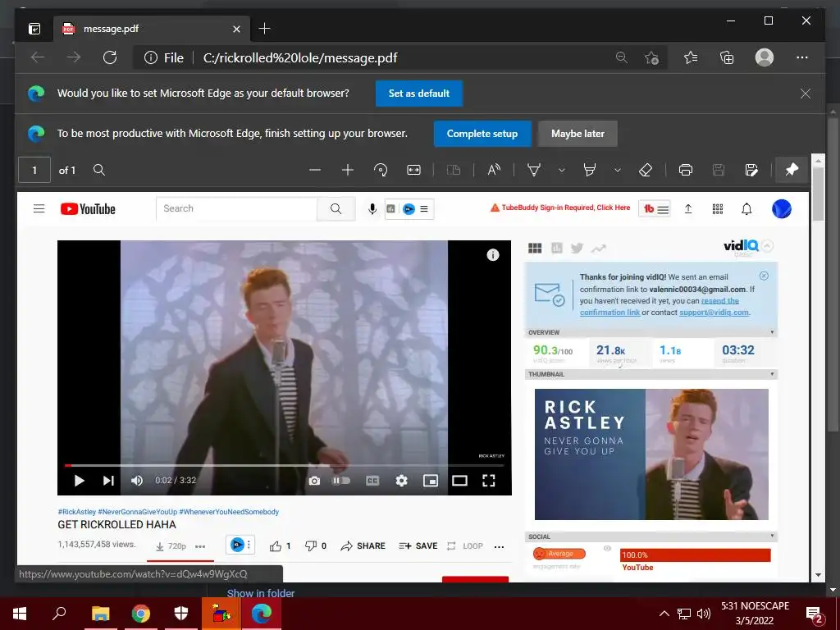840x630 pixels.
Task: Rotate the PDF page
Action: click(381, 170)
